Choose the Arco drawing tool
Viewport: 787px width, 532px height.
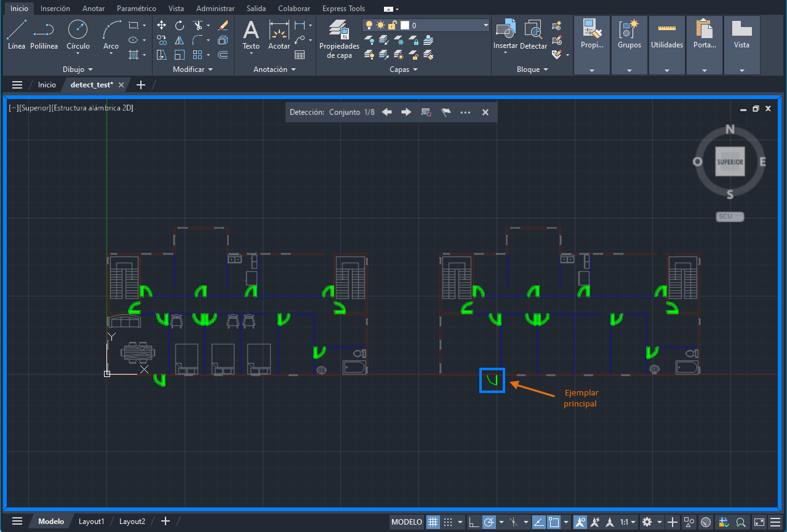pos(111,37)
